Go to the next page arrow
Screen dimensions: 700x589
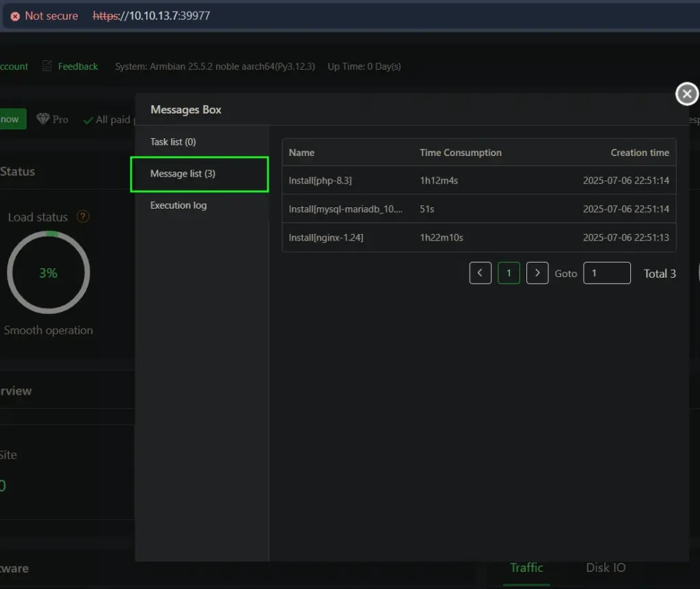pos(537,272)
